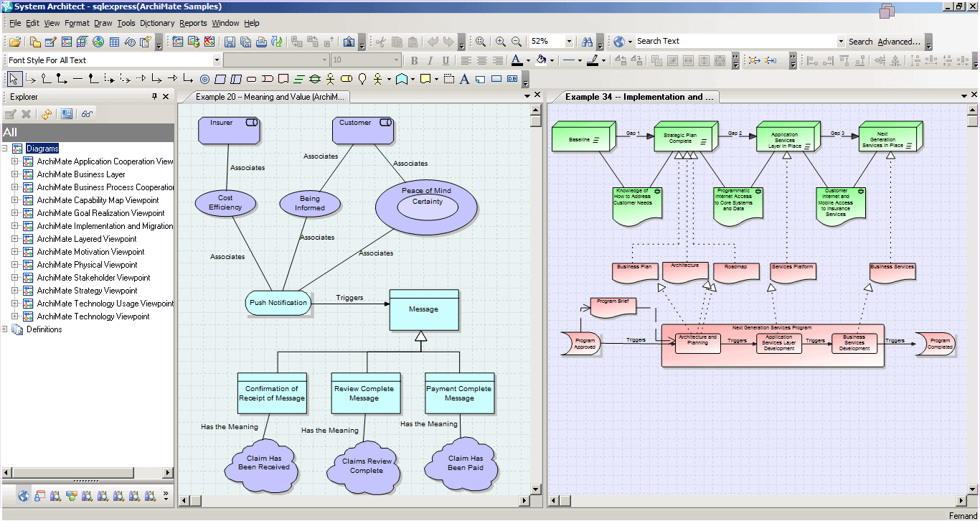Expand the ArchiMate Business Layer node
Viewport: 980px width, 521px height.
tap(14, 174)
